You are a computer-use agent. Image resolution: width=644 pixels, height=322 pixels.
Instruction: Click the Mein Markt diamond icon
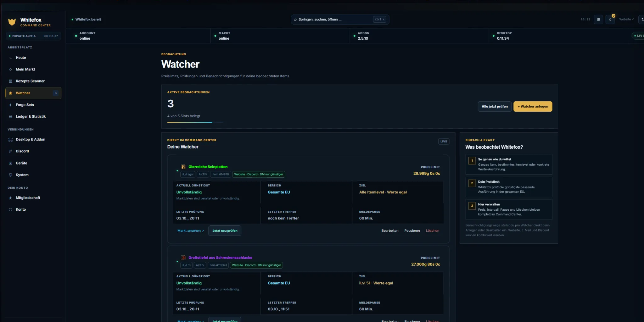(x=10, y=69)
